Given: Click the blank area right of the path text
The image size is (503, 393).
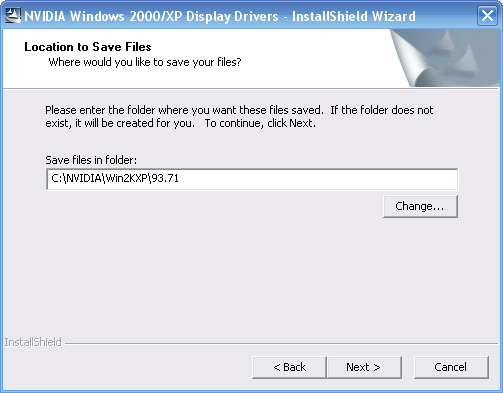Looking at the screenshot, I should [x=317, y=179].
